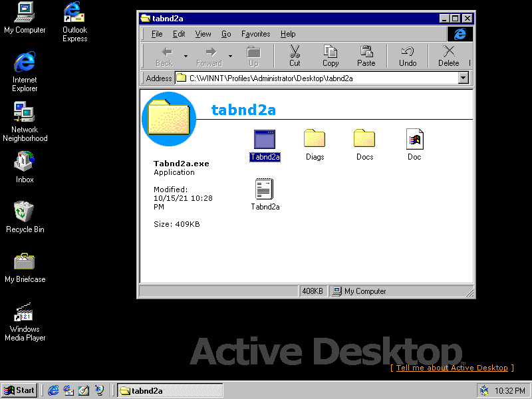Copy the selected file

tap(331, 56)
